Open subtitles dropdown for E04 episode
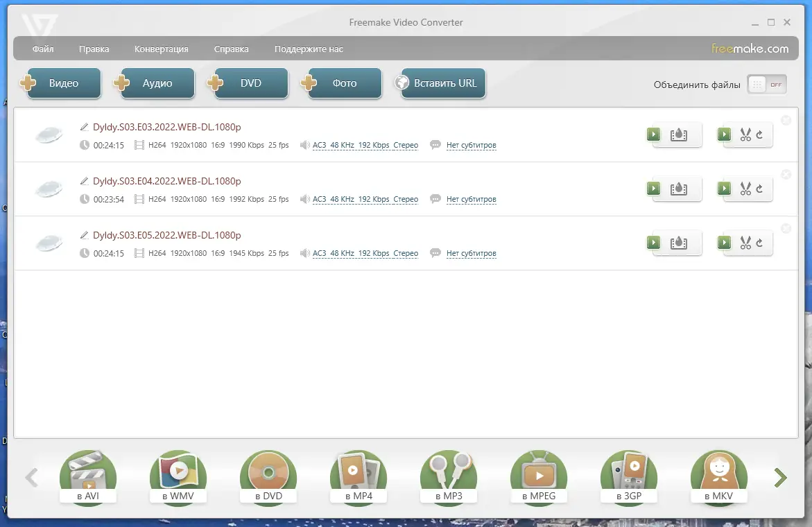This screenshot has height=527, width=812. coord(472,199)
